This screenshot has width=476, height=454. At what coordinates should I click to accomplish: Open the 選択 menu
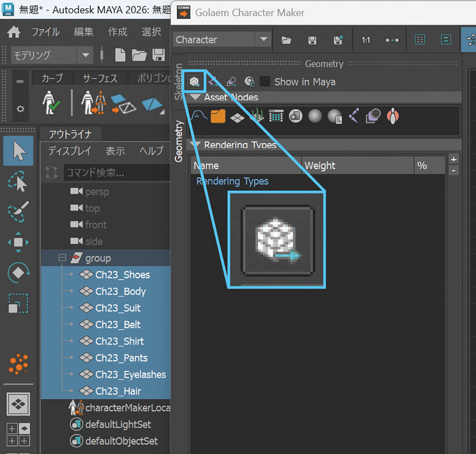pos(151,32)
